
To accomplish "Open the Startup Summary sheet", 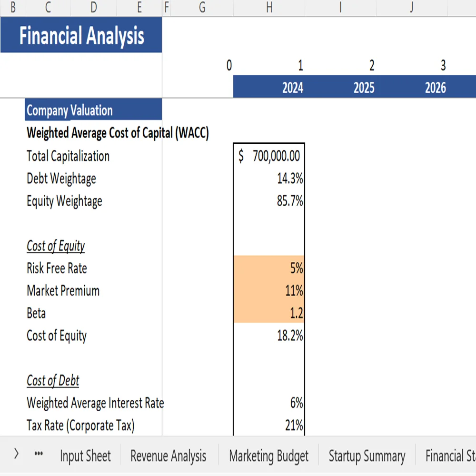I will point(367,456).
